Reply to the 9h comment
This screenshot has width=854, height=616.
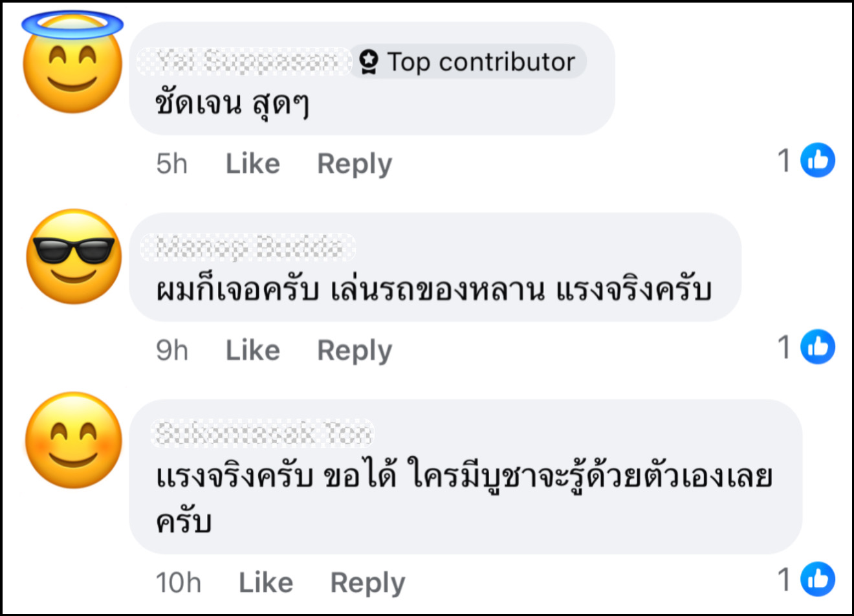[x=354, y=350]
